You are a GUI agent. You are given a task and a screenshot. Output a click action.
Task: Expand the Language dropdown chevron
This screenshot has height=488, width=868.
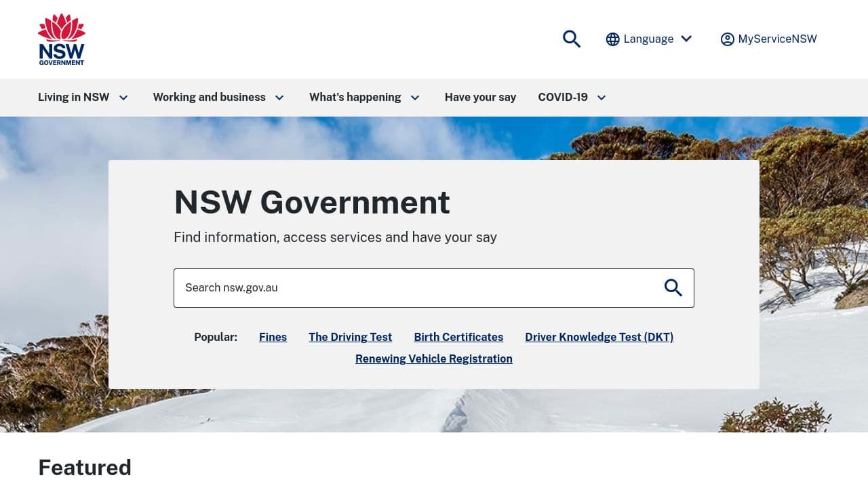686,39
